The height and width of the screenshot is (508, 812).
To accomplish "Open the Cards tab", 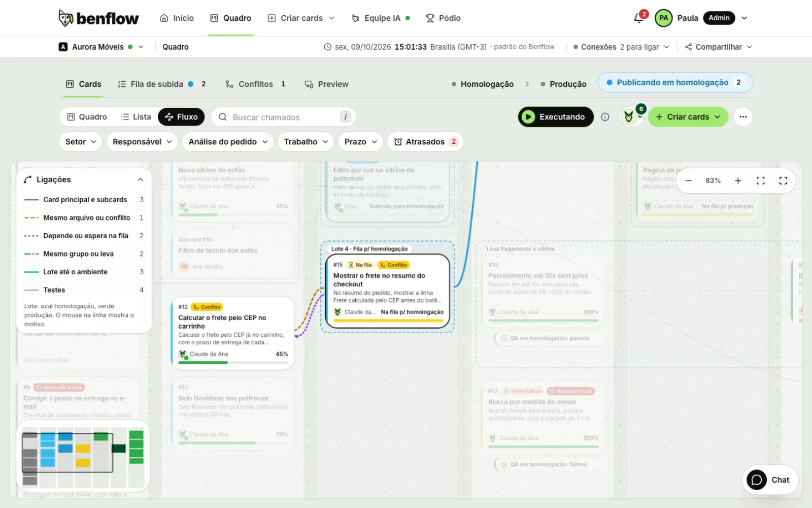I will 84,84.
